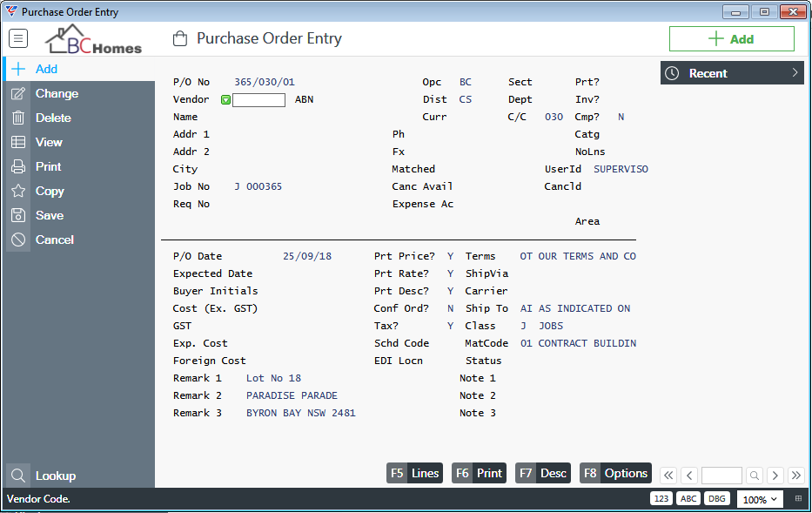Image resolution: width=812 pixels, height=513 pixels.
Task: Click the Change pencil icon
Action: 18,93
